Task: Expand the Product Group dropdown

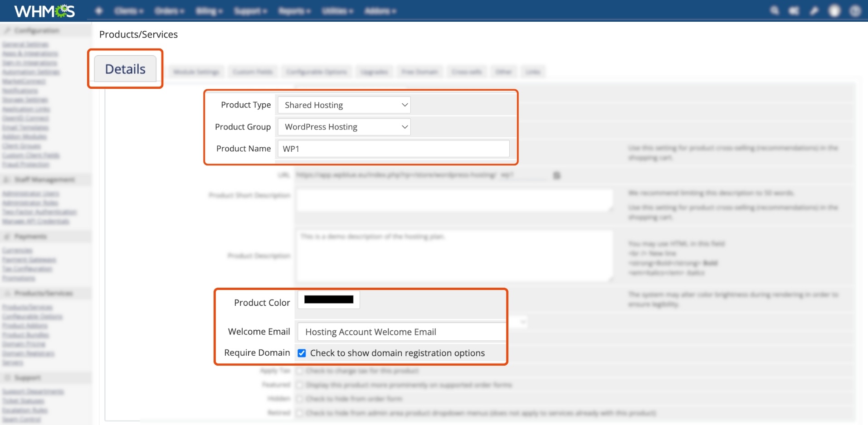Action: pyautogui.click(x=344, y=127)
